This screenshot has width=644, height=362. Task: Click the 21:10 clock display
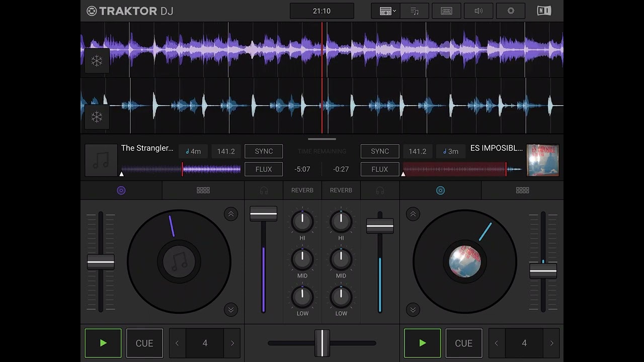coord(322,11)
